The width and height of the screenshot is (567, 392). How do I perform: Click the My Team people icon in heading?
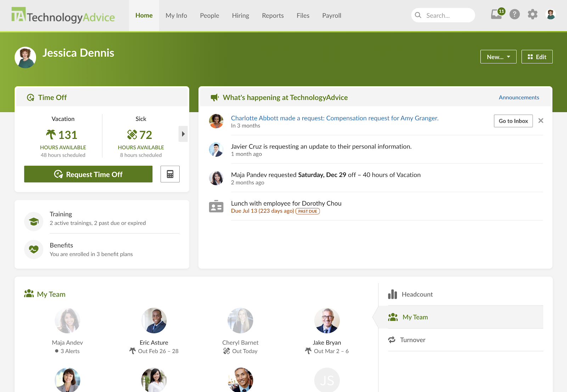[29, 294]
